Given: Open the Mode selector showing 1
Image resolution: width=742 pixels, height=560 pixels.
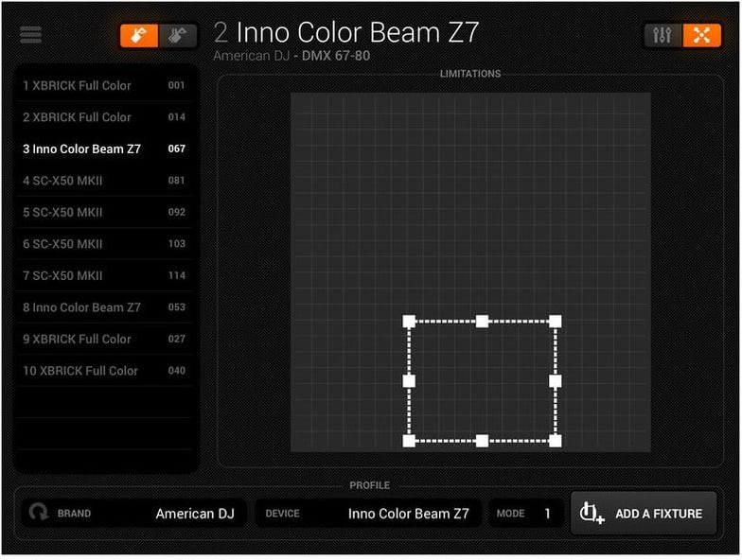Looking at the screenshot, I should pyautogui.click(x=525, y=513).
